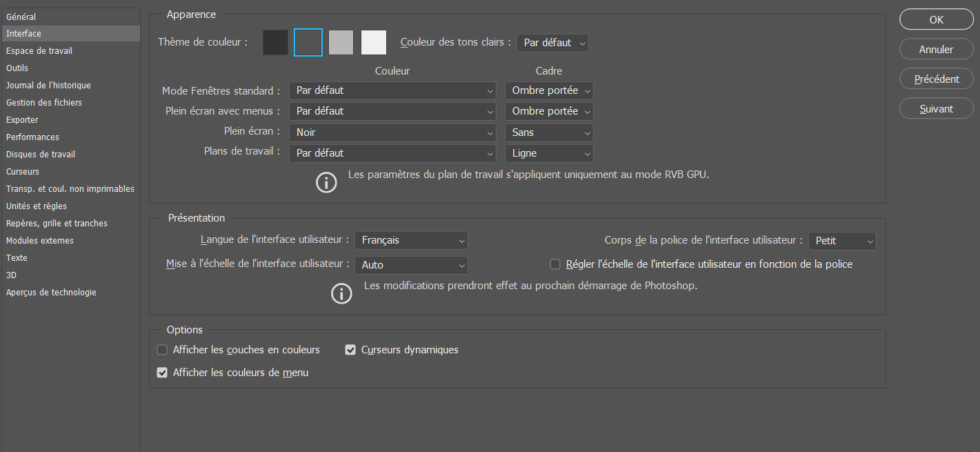Open the interface language dropdown showing Français

(x=411, y=240)
